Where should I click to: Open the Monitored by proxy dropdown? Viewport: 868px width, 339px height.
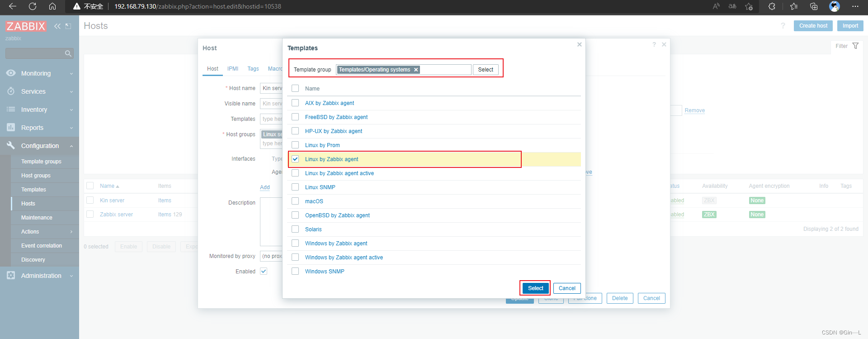point(272,256)
